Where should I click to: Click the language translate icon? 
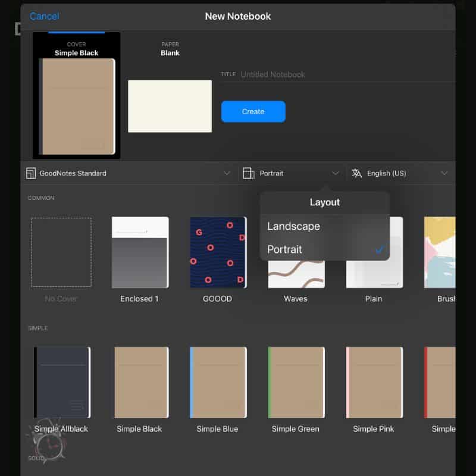(x=356, y=173)
